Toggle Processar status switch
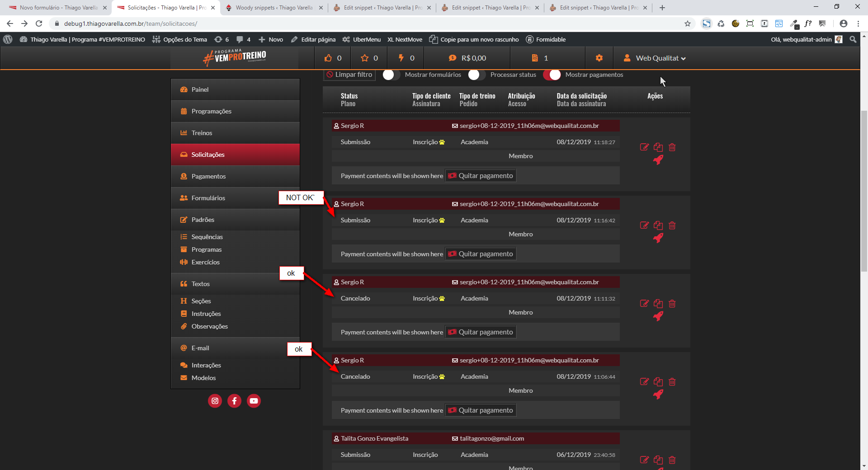Viewport: 868px width, 470px height. pos(477,75)
